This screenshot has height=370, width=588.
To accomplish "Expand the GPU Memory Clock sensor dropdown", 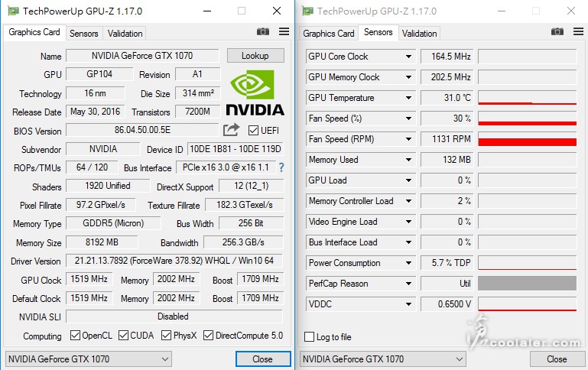I will click(408, 77).
